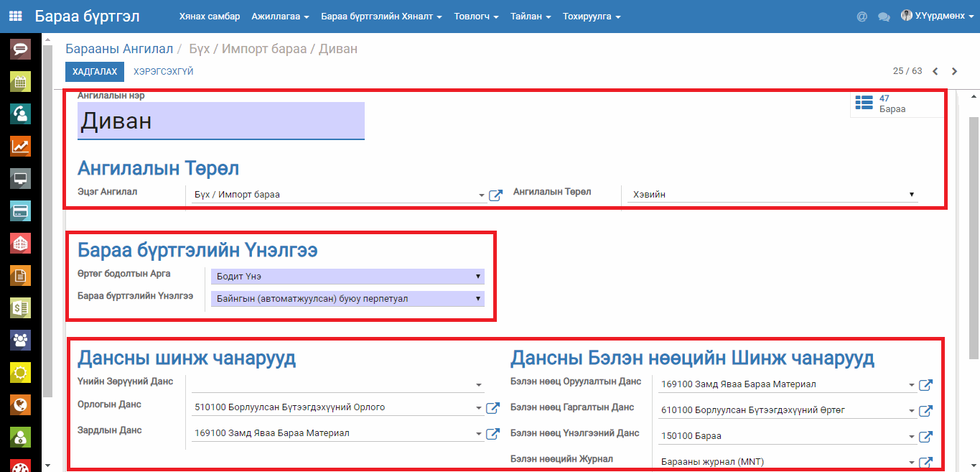Expand the Ангилалын Төрөл dropdown showing Хэвийн
The width and height of the screenshot is (980, 472).
(x=773, y=194)
